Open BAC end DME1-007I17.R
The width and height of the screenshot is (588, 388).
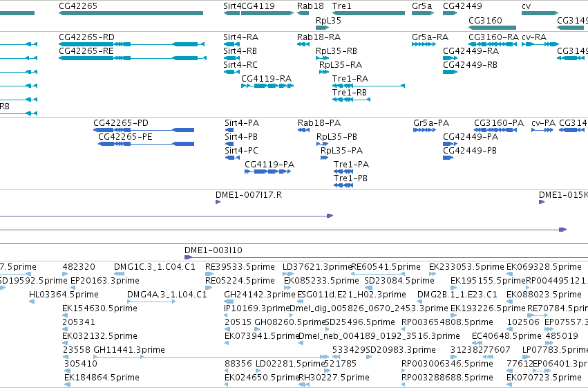coord(218,202)
